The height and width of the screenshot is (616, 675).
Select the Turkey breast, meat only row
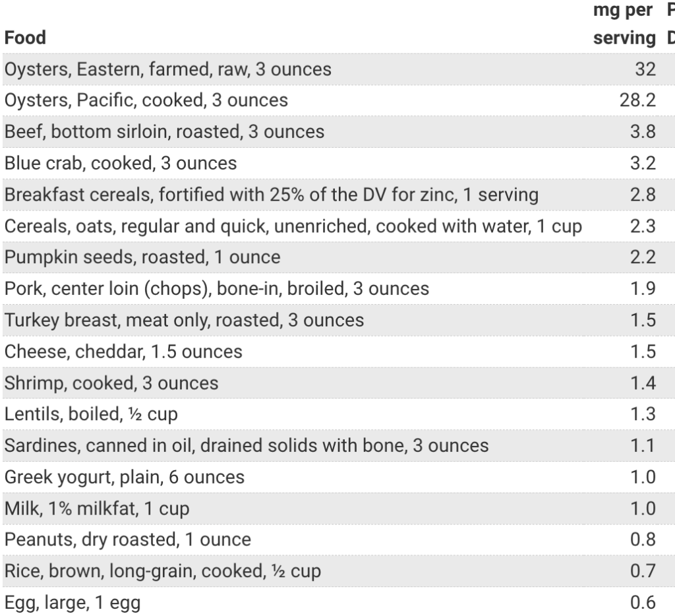(x=339, y=320)
